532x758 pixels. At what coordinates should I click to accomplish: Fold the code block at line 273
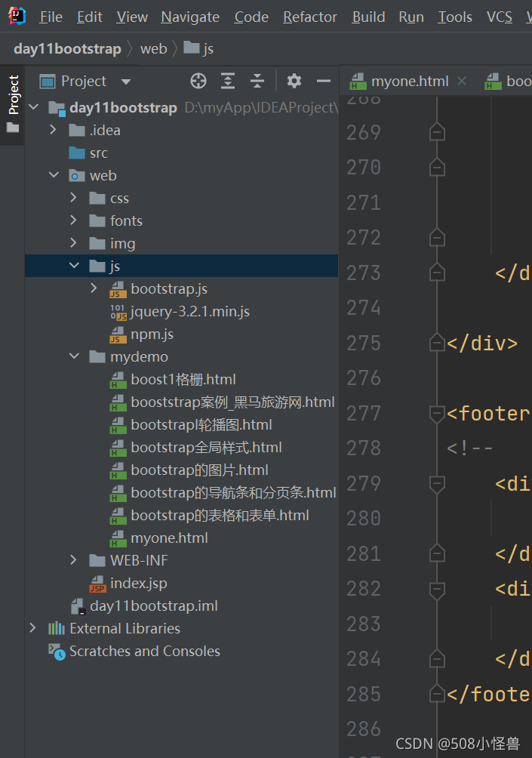click(x=437, y=273)
